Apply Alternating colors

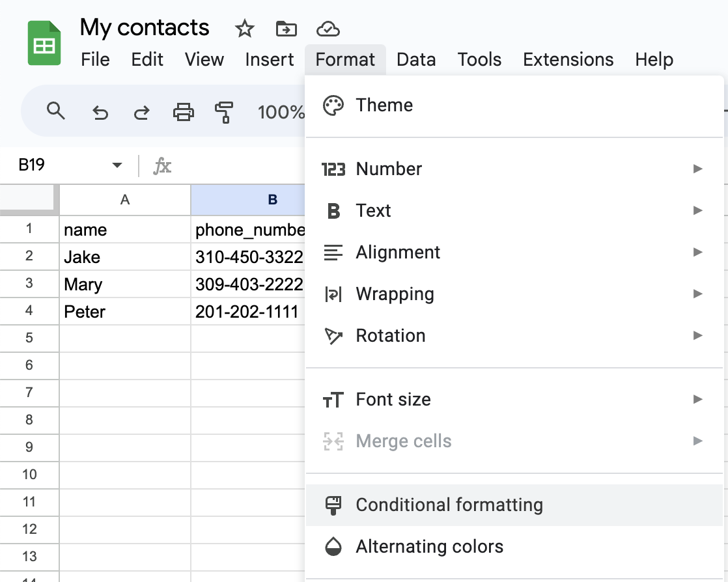pyautogui.click(x=429, y=546)
